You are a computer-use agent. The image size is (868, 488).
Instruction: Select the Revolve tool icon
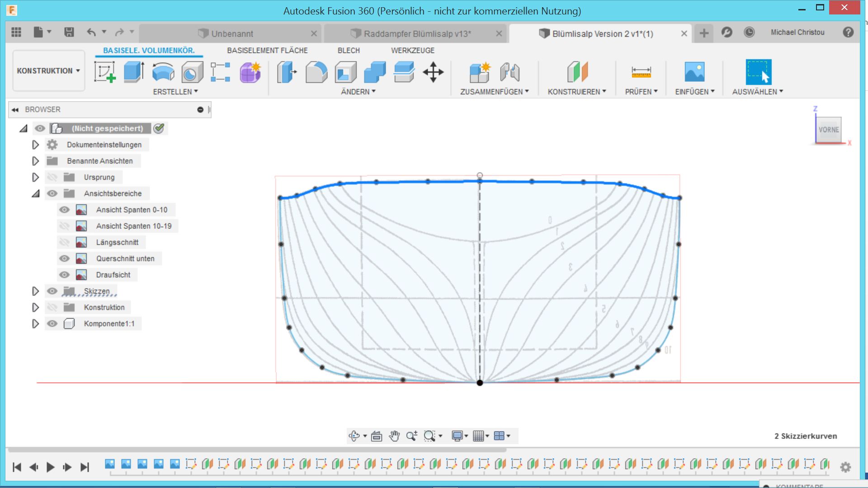coord(163,72)
